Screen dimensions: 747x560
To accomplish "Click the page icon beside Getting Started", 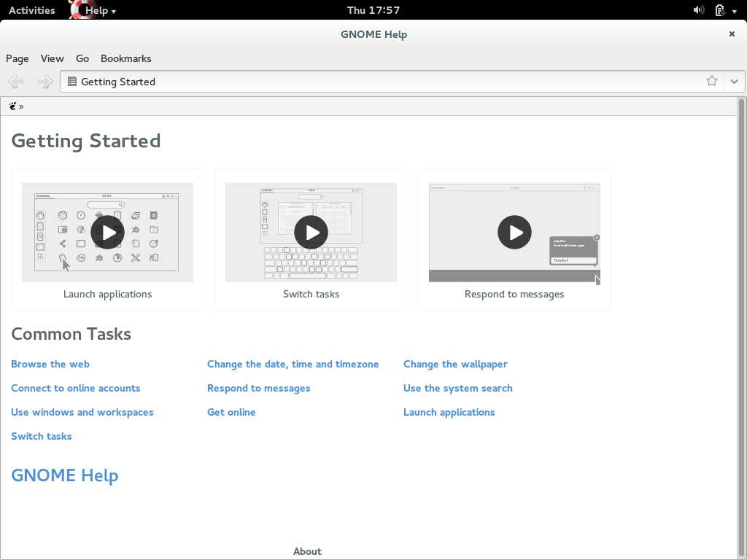I will (72, 82).
